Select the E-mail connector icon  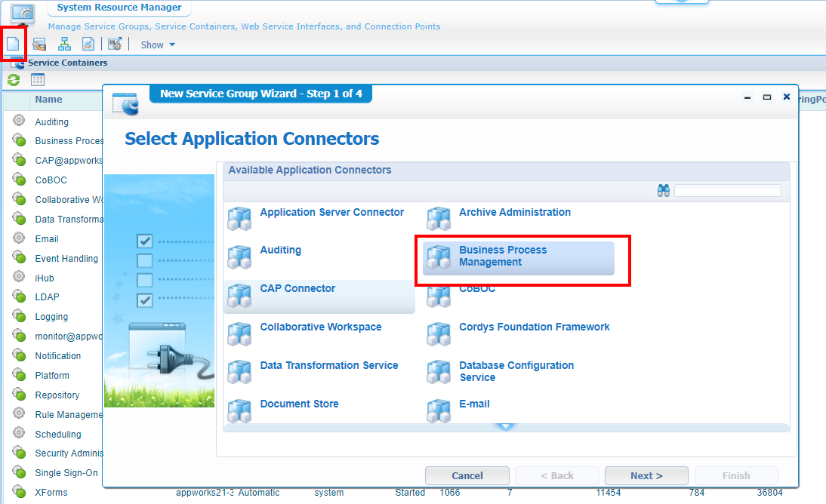click(439, 410)
